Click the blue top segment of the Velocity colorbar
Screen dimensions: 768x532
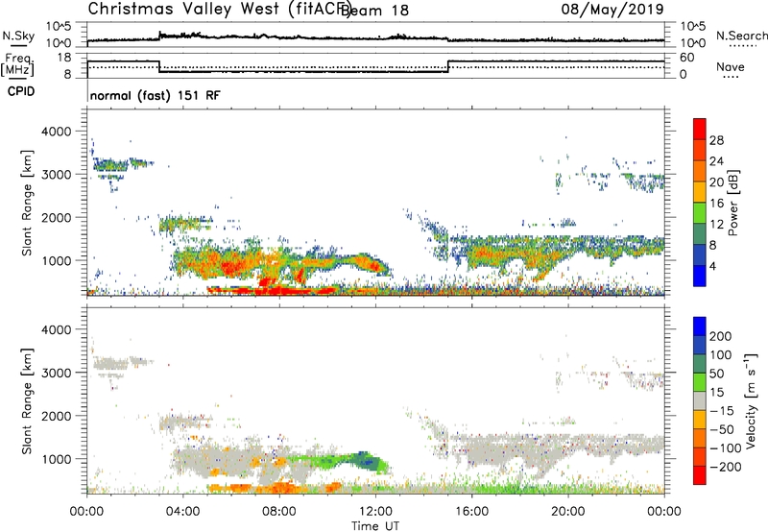click(700, 326)
